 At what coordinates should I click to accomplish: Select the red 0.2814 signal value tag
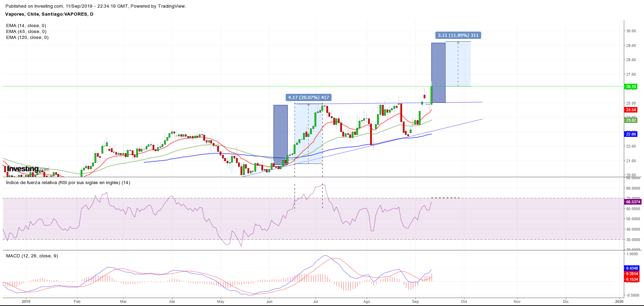(x=632, y=274)
